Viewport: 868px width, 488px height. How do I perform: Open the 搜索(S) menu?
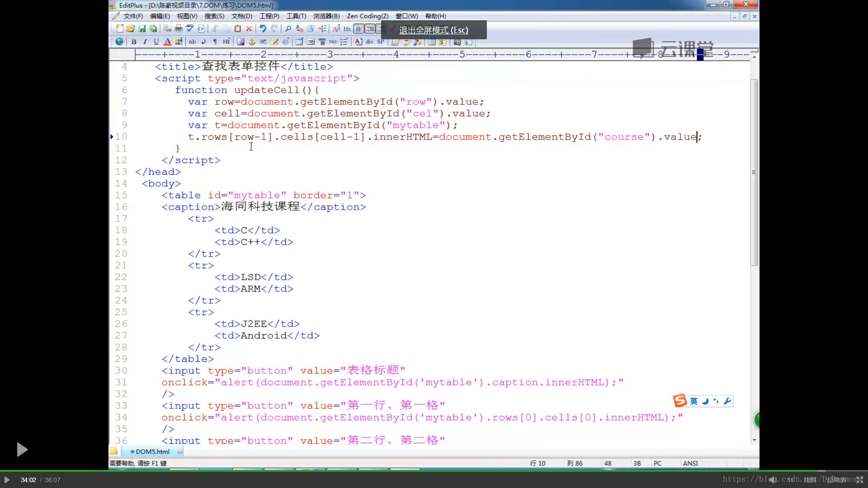tap(214, 16)
